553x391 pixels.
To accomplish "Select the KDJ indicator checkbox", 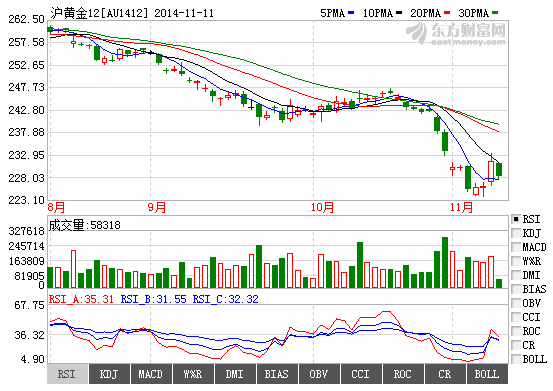I will pyautogui.click(x=516, y=233).
